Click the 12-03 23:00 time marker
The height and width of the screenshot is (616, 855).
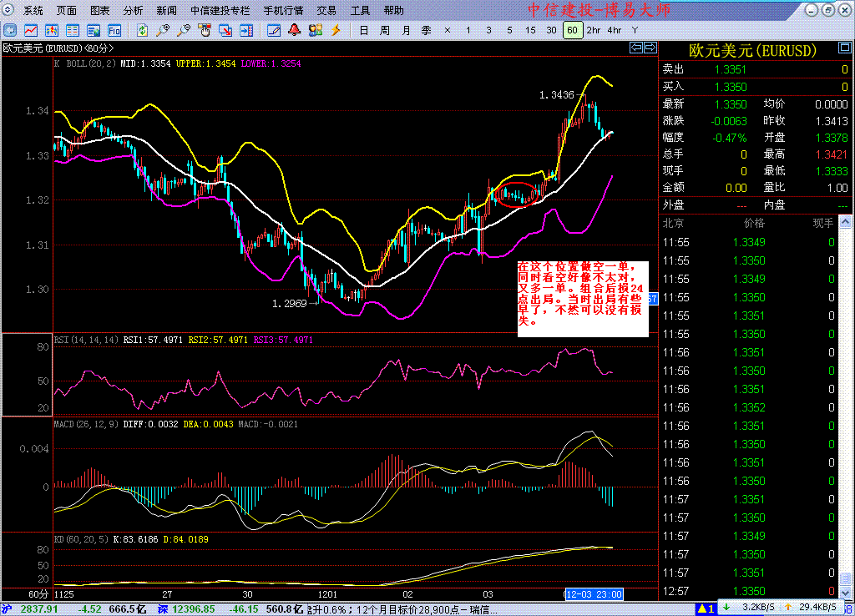coord(594,594)
